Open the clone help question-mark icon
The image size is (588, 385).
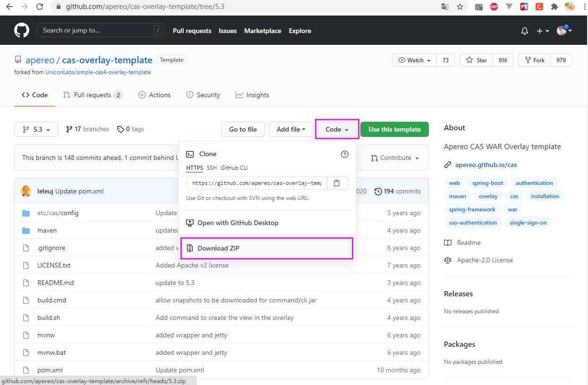(345, 154)
